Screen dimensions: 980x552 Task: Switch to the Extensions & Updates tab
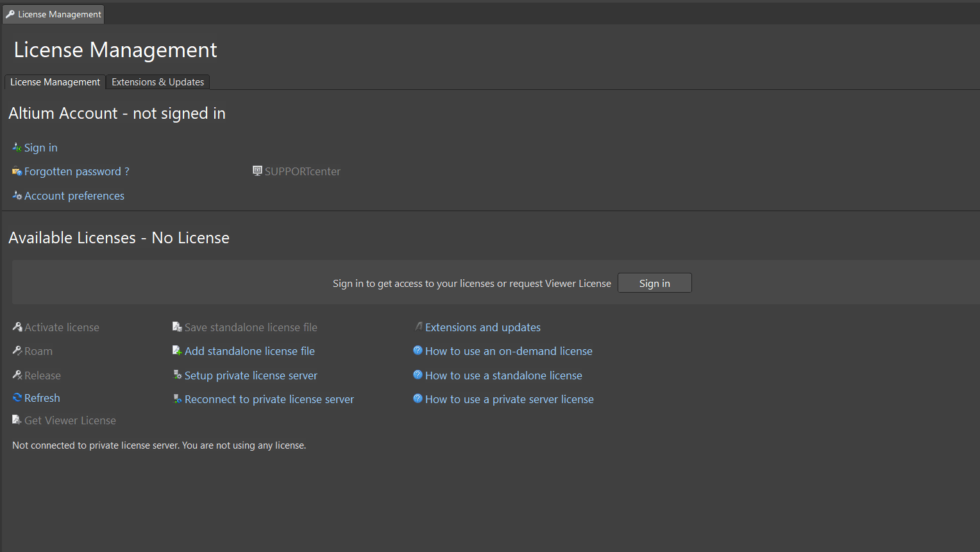point(158,82)
